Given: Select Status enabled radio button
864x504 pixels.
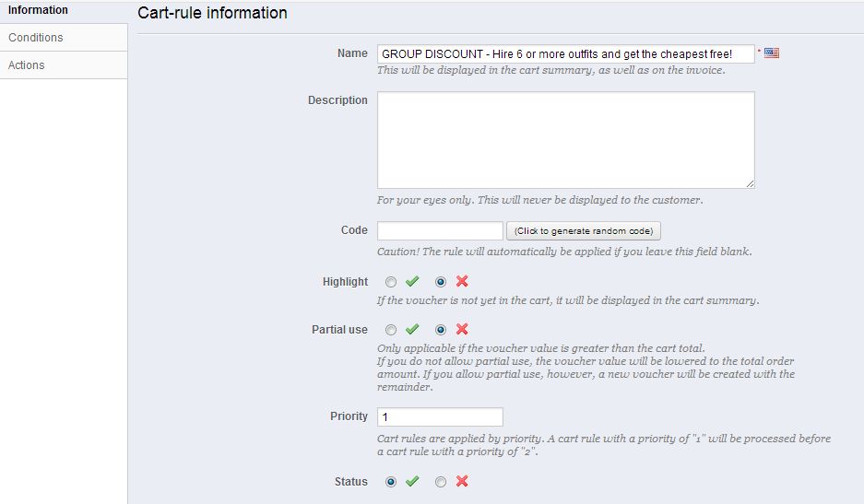Looking at the screenshot, I should click(391, 482).
